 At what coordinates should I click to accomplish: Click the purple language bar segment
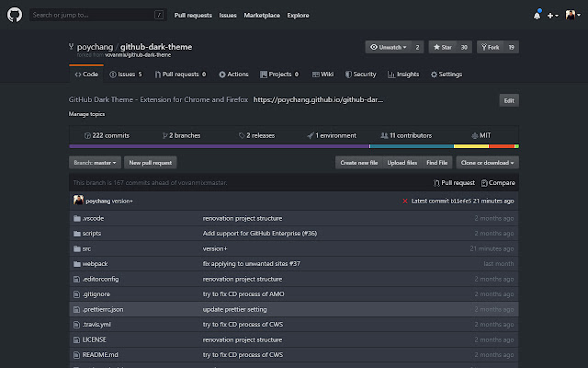pyautogui.click(x=219, y=146)
